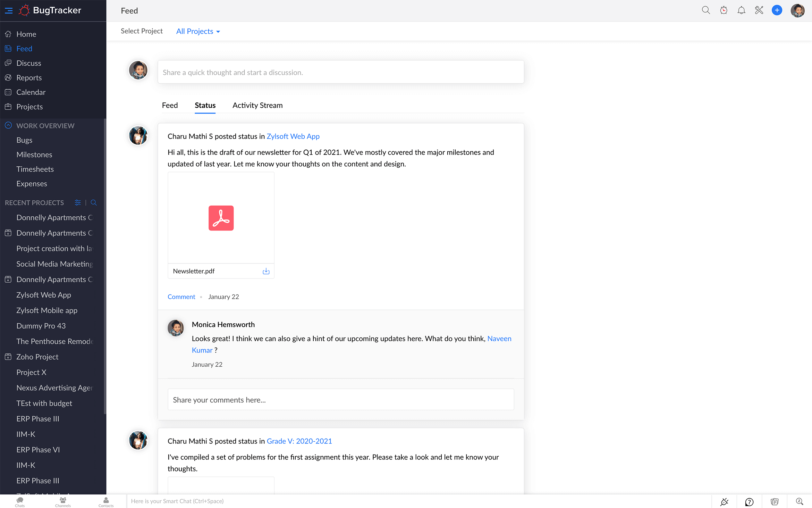Click the Share your comments input
This screenshot has width=812, height=508.
(341, 400)
